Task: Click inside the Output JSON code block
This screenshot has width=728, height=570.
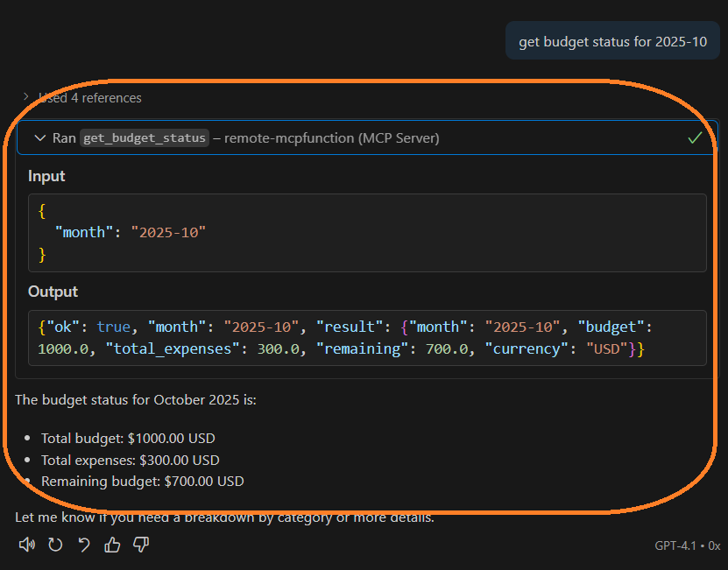Action: coord(367,337)
